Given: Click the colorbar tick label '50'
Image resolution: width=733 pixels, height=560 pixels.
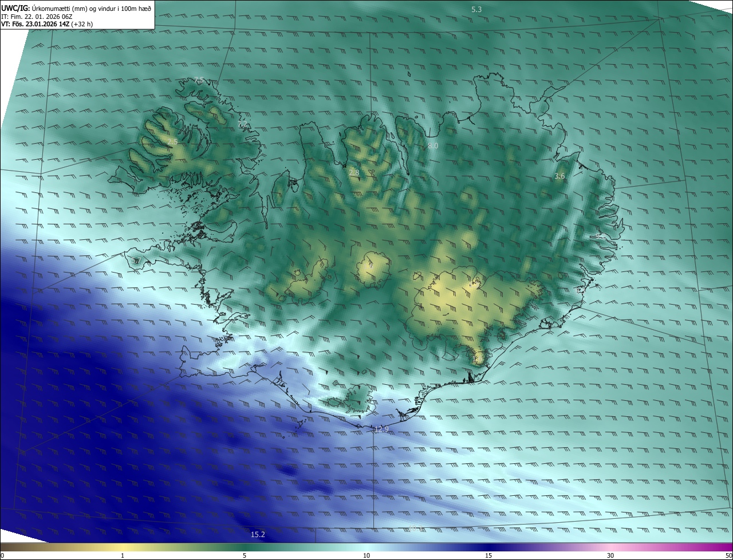Looking at the screenshot, I should 728,555.
